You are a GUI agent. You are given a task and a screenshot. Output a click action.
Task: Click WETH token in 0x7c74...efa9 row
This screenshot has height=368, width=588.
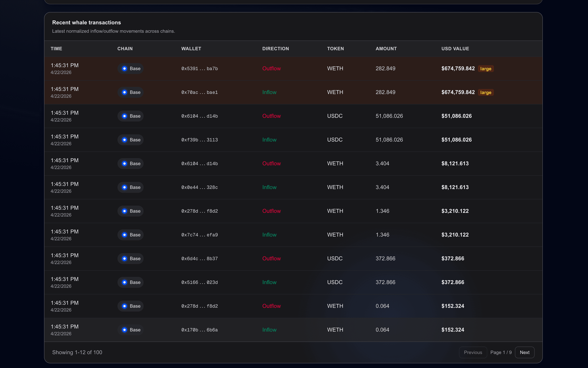point(335,235)
